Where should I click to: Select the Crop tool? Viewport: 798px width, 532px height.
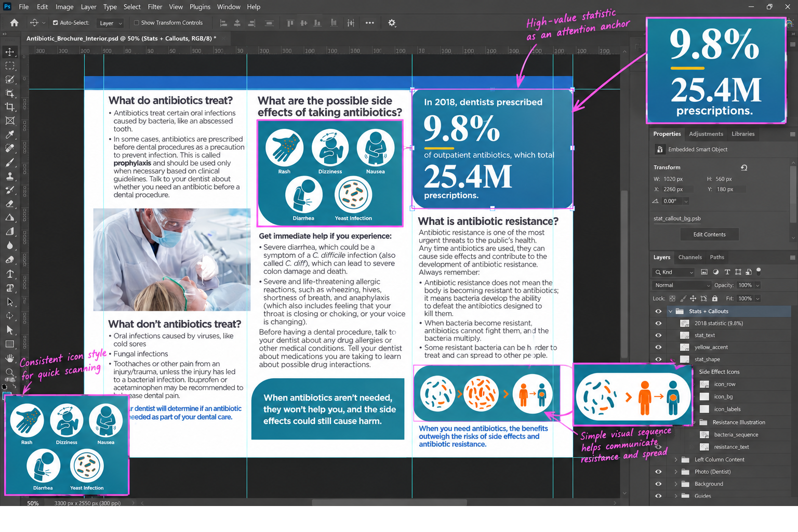tap(10, 107)
